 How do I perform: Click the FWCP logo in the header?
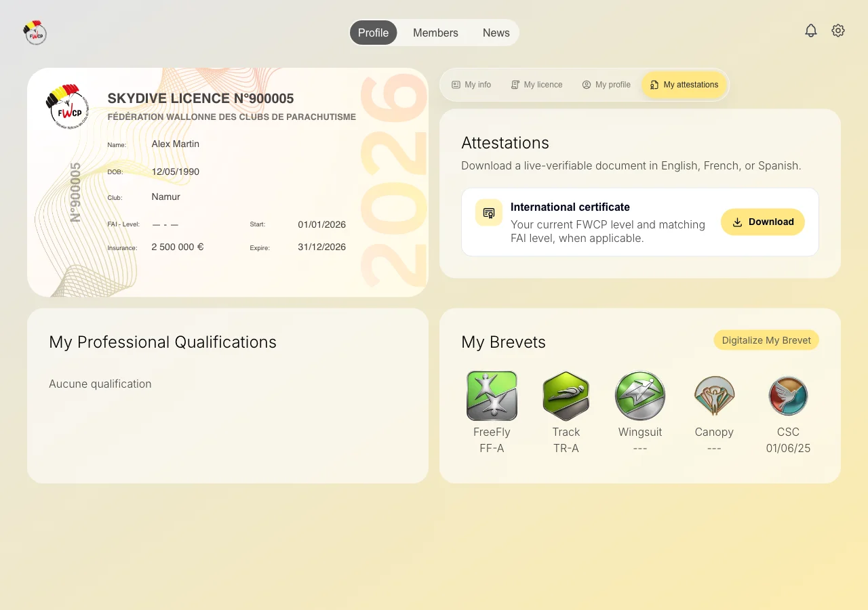click(x=35, y=32)
